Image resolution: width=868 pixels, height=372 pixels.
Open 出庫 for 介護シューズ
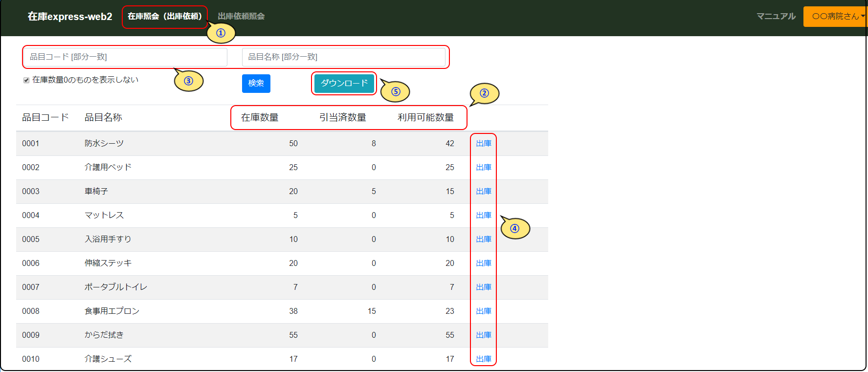[x=483, y=359]
